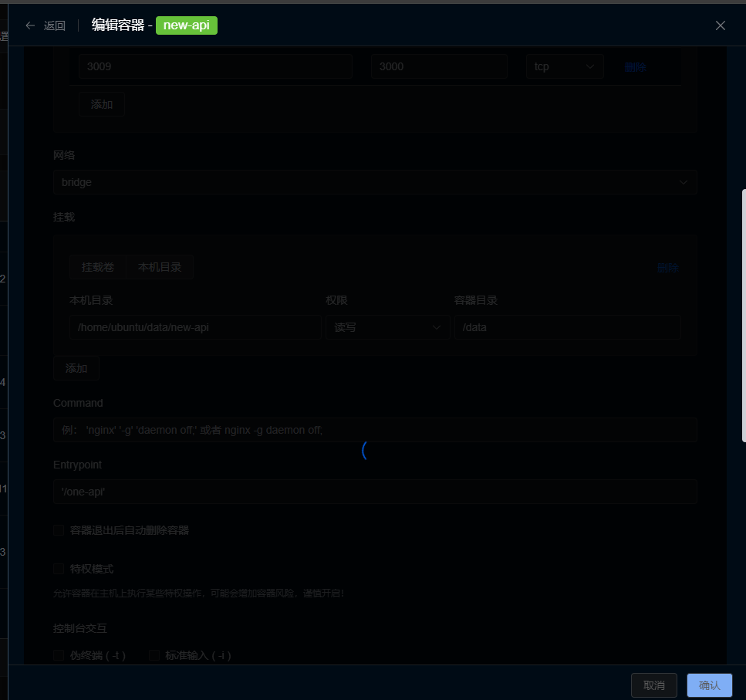Edit the container port field 3000
The image size is (746, 700).
pyautogui.click(x=439, y=66)
